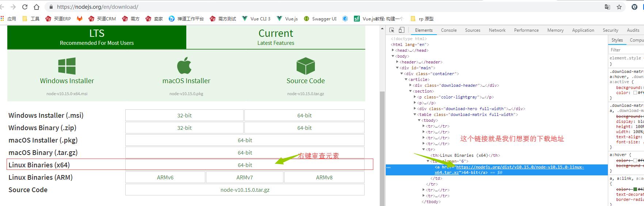This screenshot has width=644, height=206.
Task: Click the white color swatch in Styles
Action: [635, 93]
